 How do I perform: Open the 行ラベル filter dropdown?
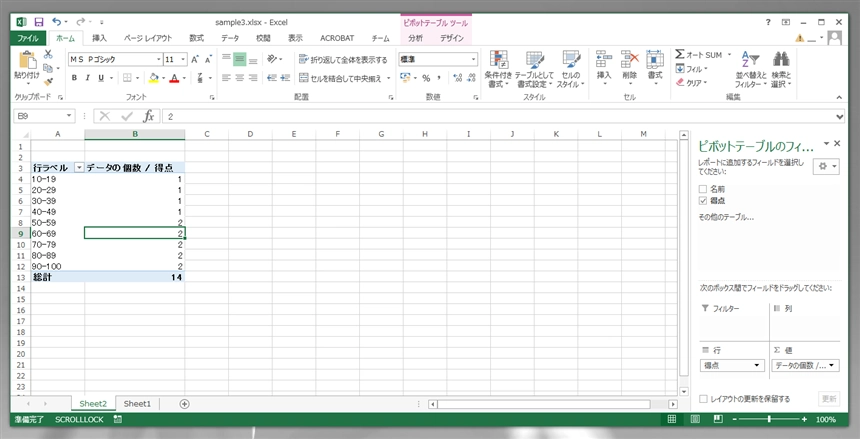79,167
